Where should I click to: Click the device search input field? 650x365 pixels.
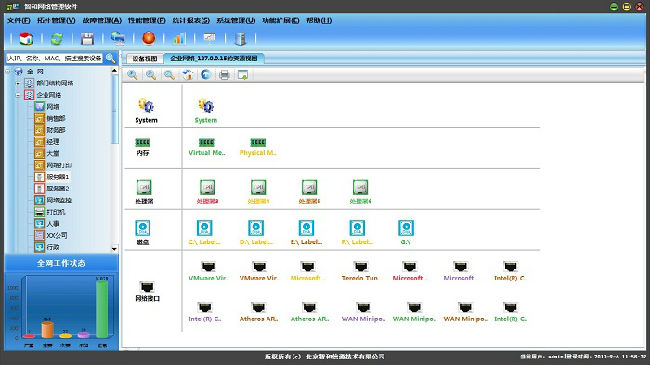point(54,58)
